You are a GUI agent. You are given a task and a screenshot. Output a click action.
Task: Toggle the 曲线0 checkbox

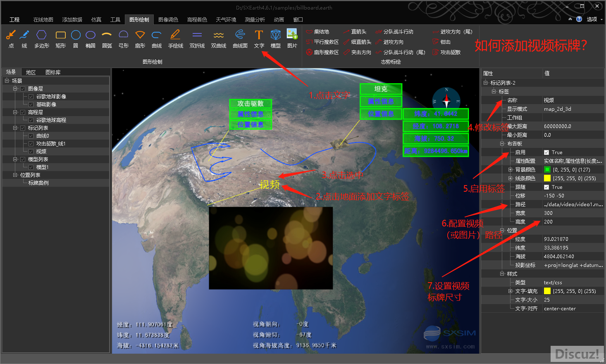point(31,136)
